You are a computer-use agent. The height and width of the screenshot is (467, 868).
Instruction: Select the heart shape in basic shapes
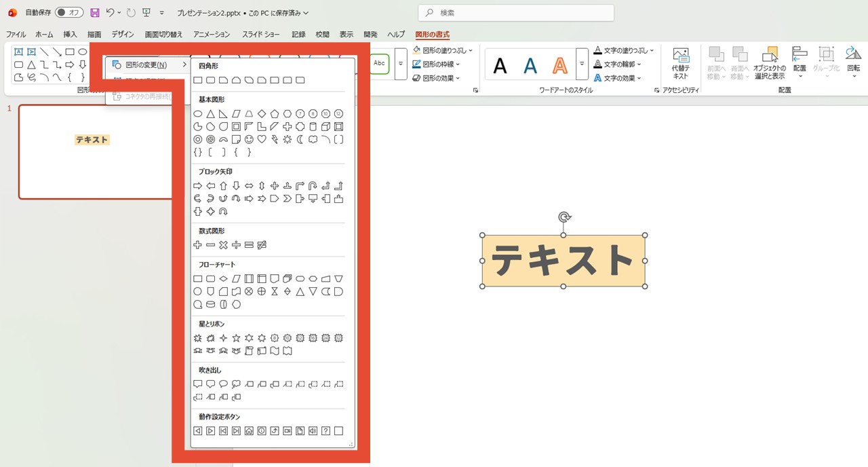pos(262,140)
